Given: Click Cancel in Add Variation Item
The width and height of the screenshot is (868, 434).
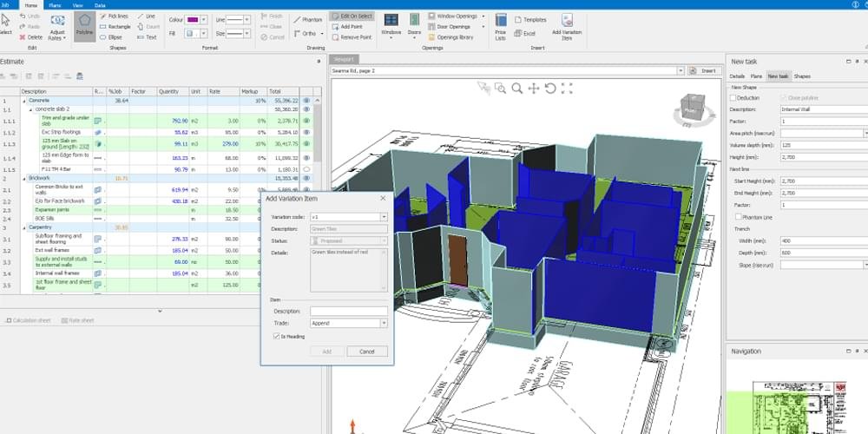Looking at the screenshot, I should 367,352.
